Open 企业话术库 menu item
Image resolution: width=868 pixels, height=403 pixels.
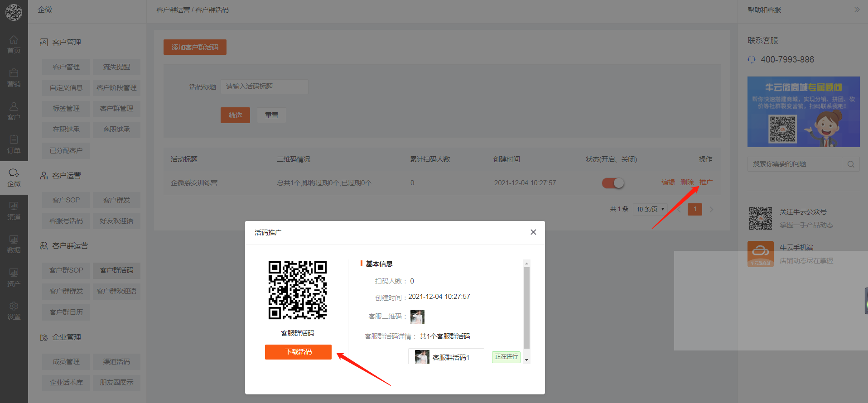tap(66, 383)
